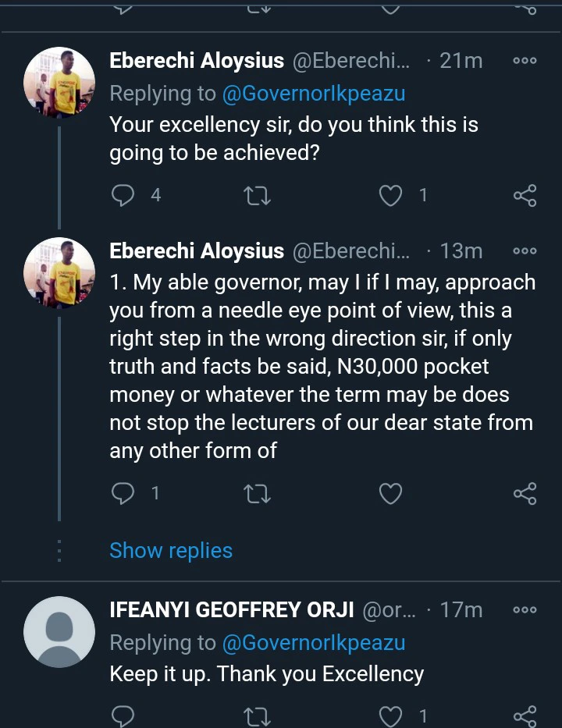This screenshot has width=562, height=728.
Task: Open @GovernorIkpeazu mention in Eberechi's first reply
Action: coord(314,94)
